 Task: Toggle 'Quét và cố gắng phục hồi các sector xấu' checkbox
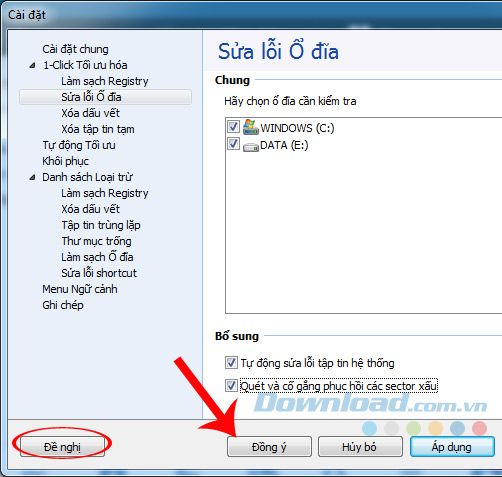coord(231,386)
